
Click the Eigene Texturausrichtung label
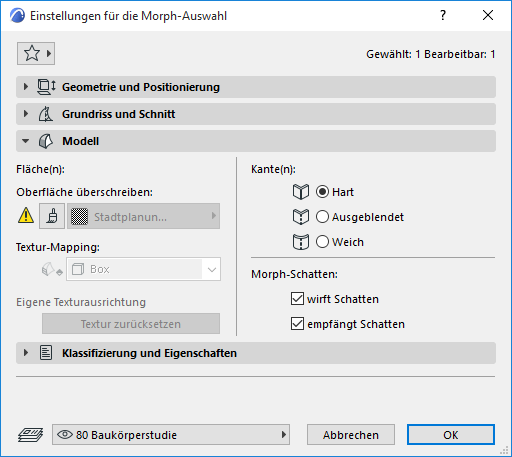pyautogui.click(x=81, y=302)
